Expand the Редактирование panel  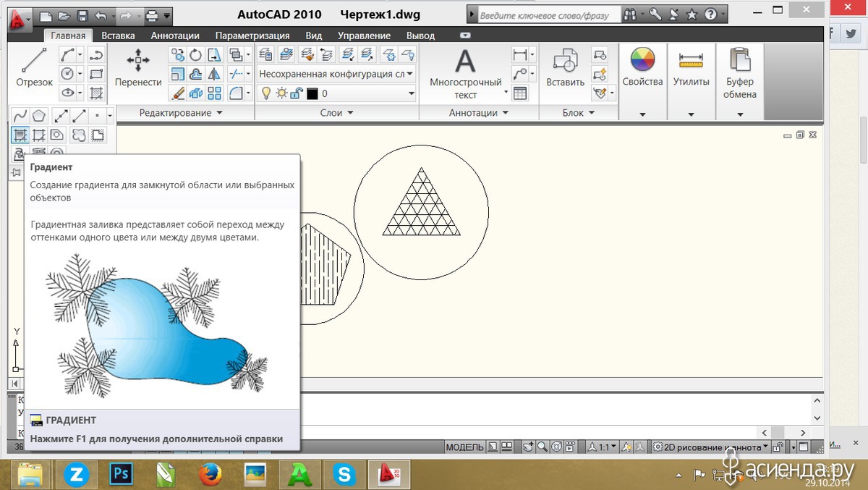coord(181,113)
